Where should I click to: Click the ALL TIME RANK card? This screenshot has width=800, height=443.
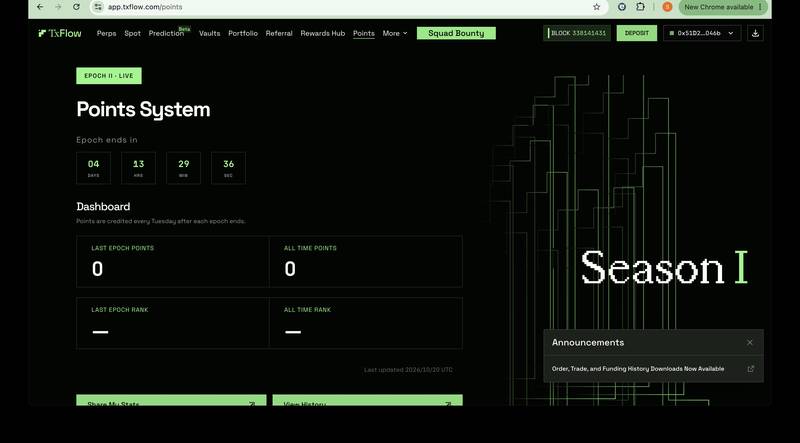coord(366,323)
